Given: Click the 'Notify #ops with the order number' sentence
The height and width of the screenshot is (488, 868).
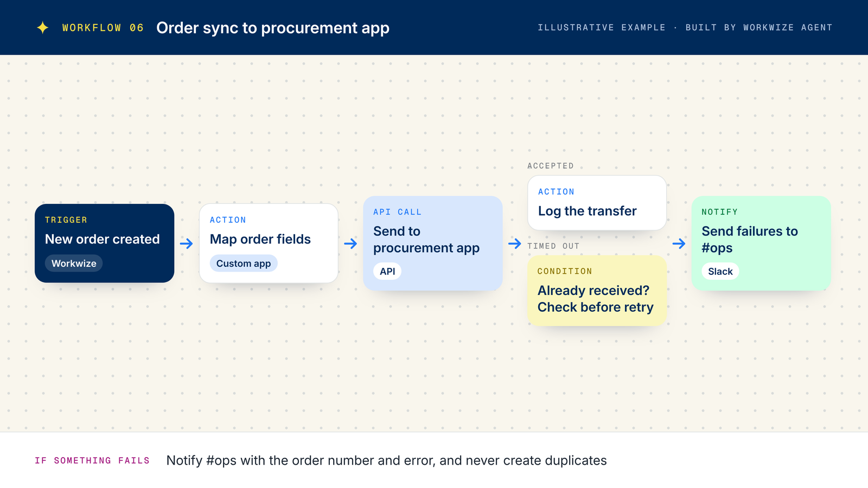Looking at the screenshot, I should click(387, 460).
